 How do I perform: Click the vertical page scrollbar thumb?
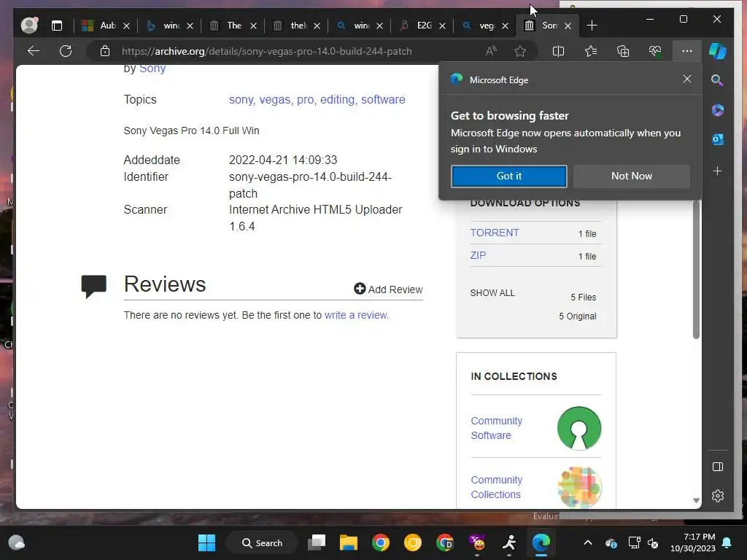[x=696, y=269]
